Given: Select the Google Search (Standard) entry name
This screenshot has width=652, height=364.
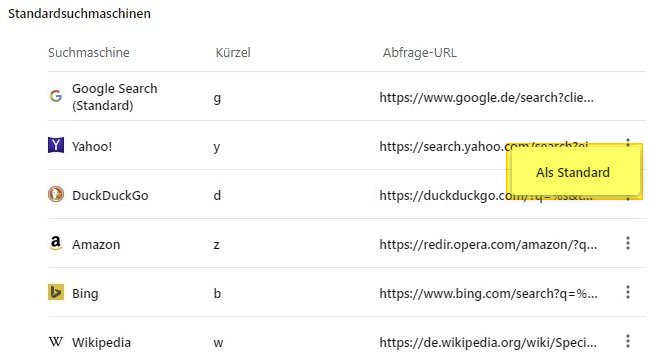Looking at the screenshot, I should 115,97.
